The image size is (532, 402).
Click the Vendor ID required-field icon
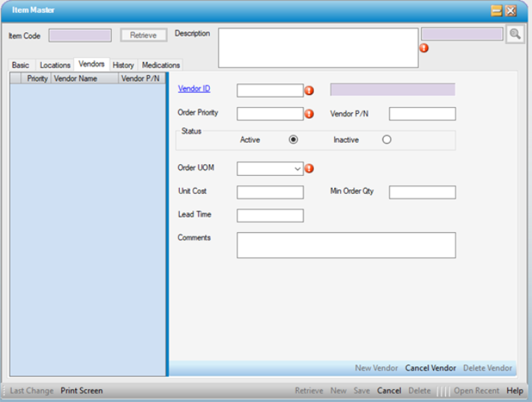coord(309,91)
